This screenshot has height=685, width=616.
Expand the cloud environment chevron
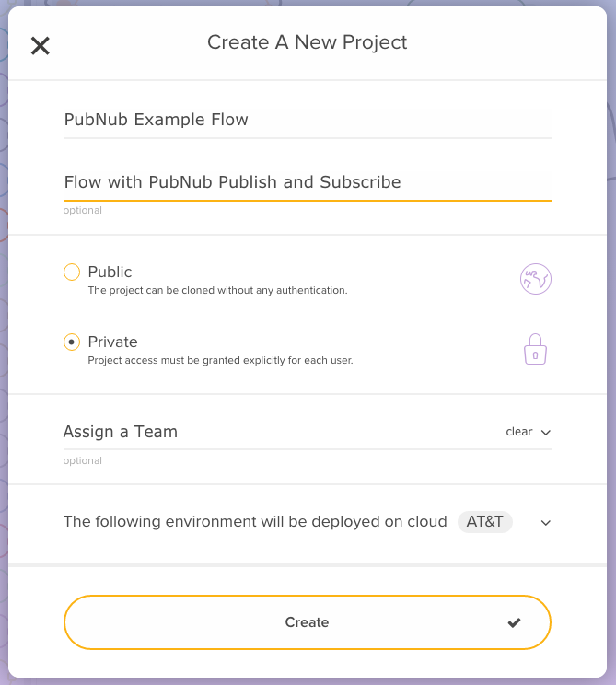coord(545,523)
